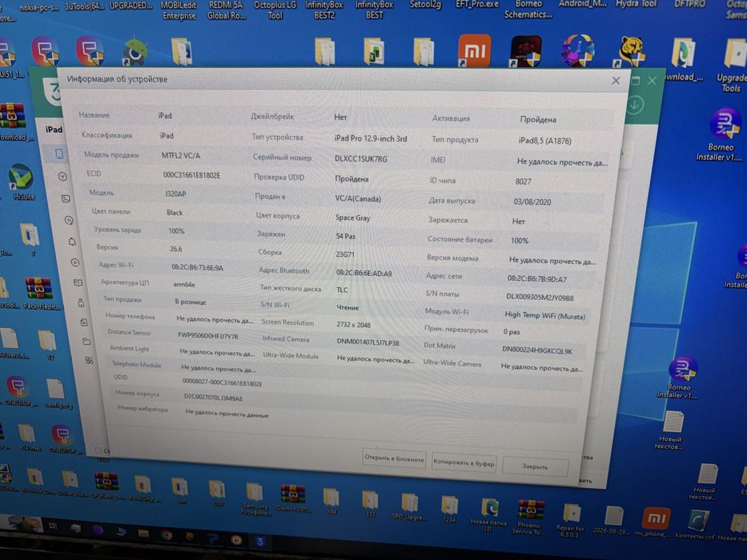Open the four-circles more icon in 3uTools sidebar
Screen dimensions: 747x560
89,361
